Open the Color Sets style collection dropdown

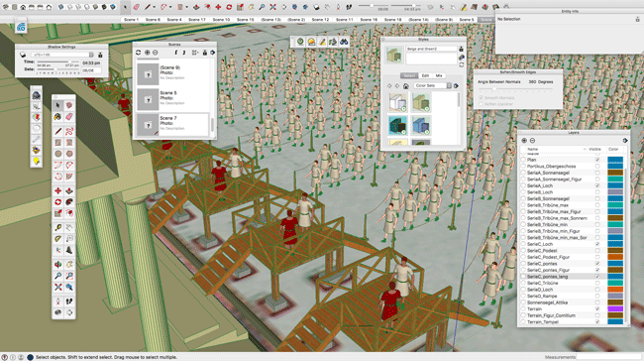433,85
